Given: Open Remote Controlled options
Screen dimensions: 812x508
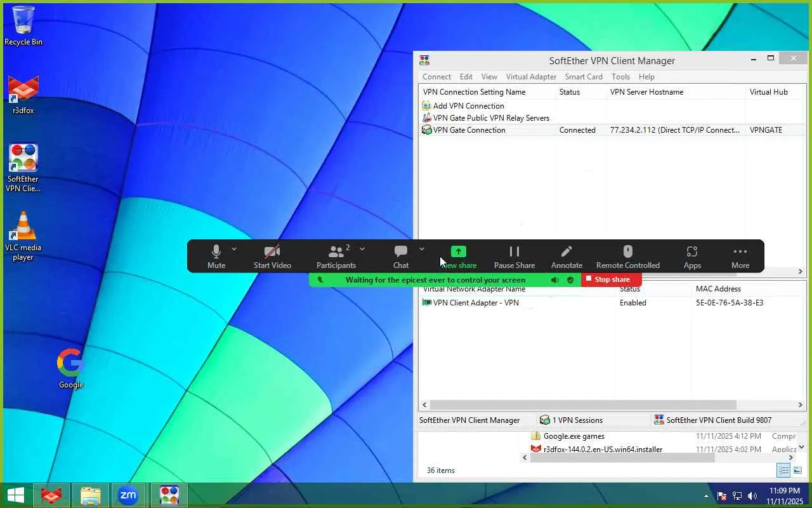Looking at the screenshot, I should click(628, 257).
